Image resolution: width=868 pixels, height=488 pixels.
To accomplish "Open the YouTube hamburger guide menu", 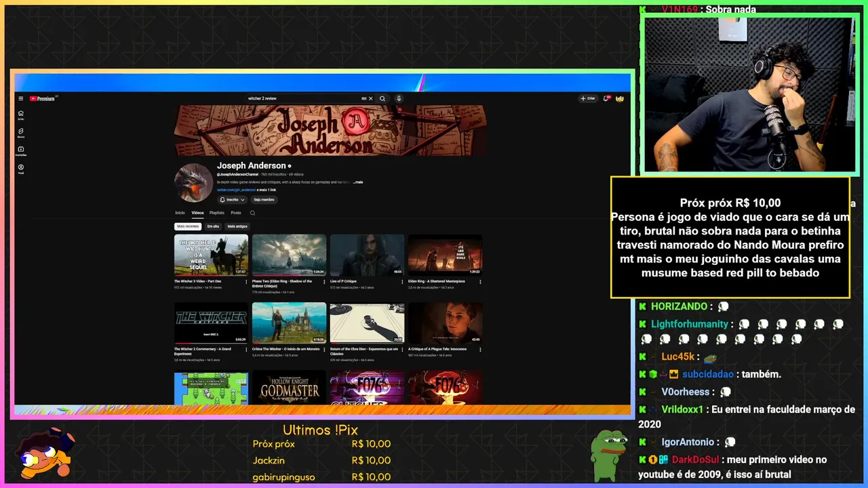I will pos(21,98).
